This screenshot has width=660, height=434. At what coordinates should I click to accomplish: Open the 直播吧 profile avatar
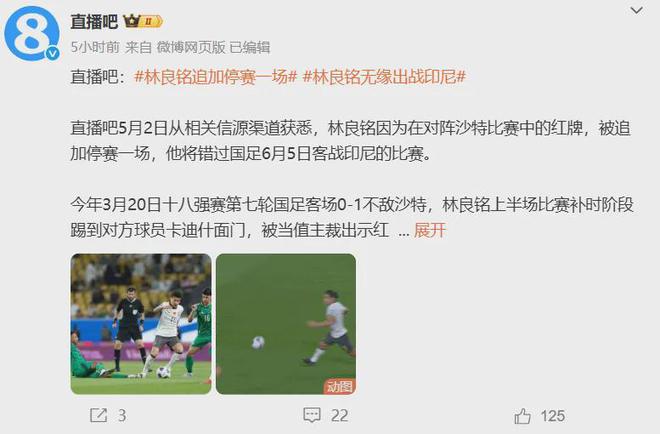coord(32,34)
